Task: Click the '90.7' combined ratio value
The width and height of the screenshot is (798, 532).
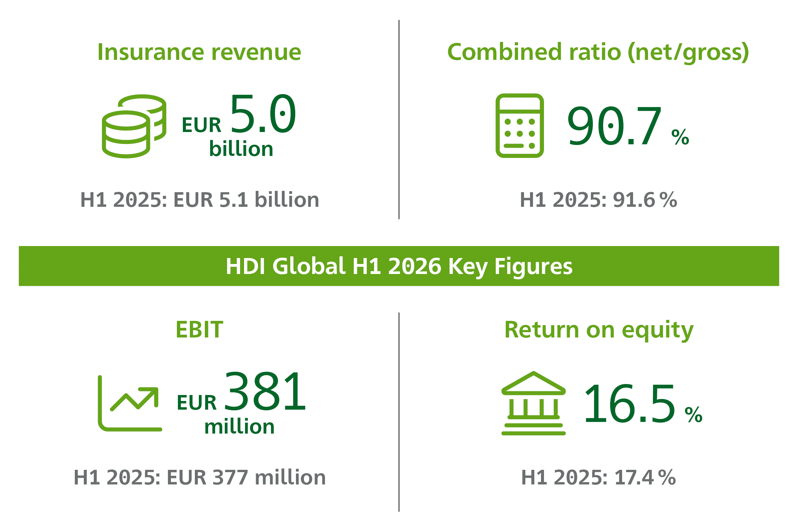Action: point(614,126)
